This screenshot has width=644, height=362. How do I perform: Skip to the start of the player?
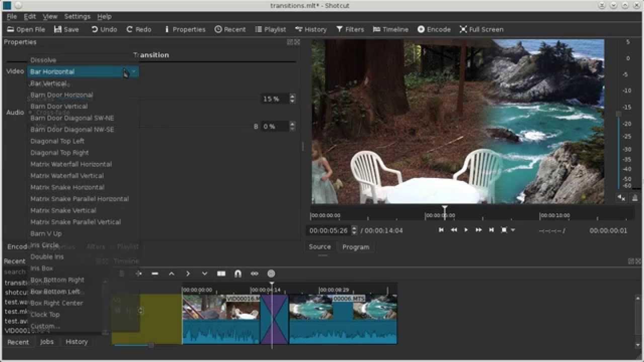click(441, 230)
